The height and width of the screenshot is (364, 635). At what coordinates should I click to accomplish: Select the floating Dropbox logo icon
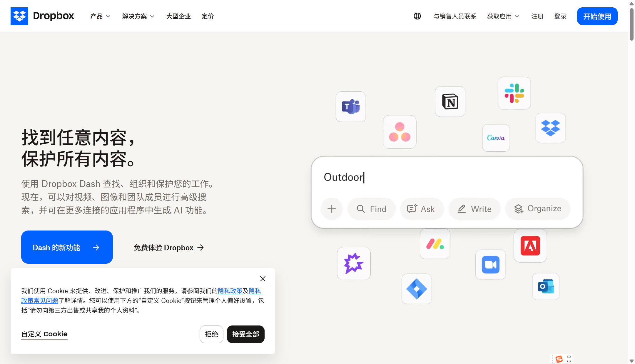[x=551, y=128]
